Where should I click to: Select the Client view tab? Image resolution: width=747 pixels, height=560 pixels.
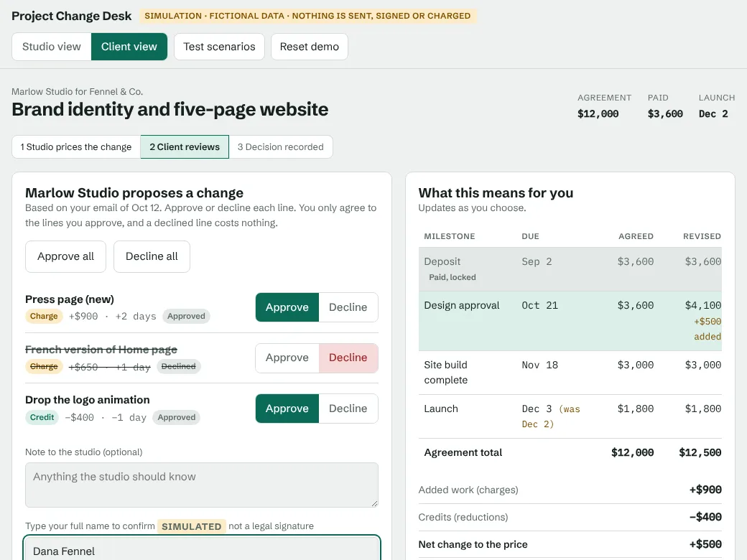(x=129, y=47)
